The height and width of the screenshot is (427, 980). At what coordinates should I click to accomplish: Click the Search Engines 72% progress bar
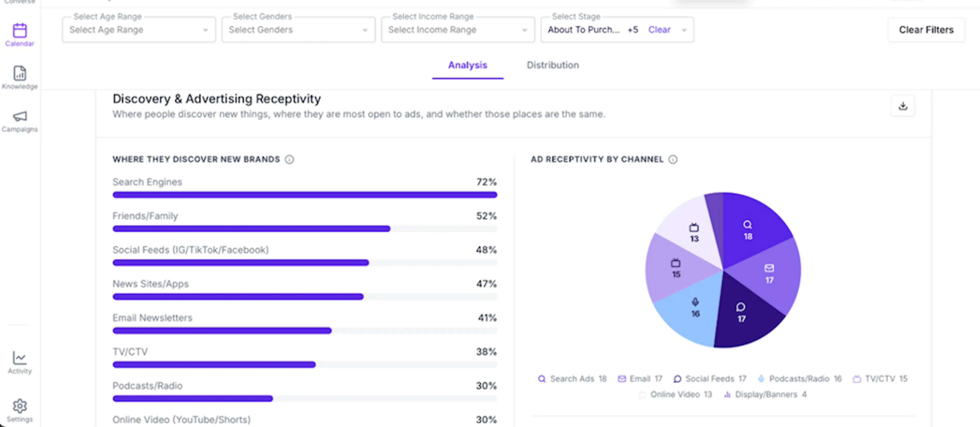click(x=305, y=195)
